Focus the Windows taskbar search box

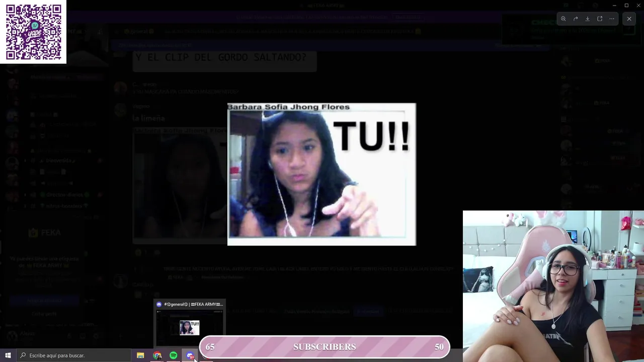(x=73, y=355)
